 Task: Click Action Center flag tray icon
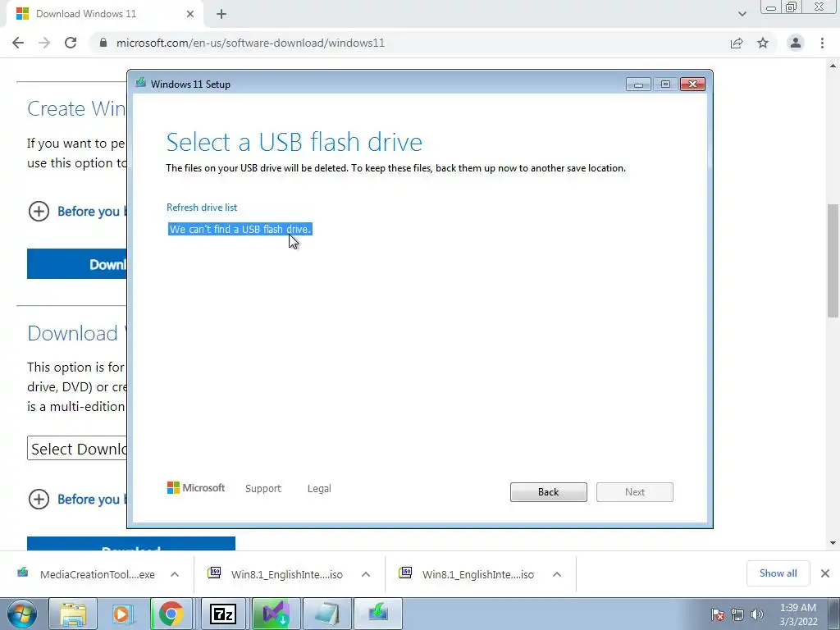pyautogui.click(x=718, y=614)
